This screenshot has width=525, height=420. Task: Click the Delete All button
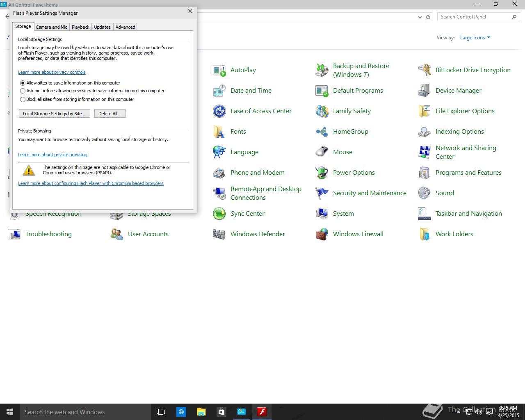[110, 114]
